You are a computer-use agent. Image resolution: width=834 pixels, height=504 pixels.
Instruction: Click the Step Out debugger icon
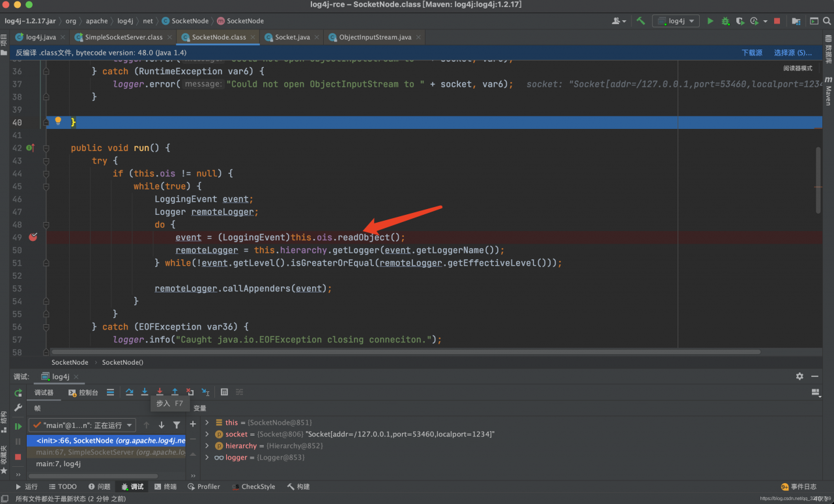pyautogui.click(x=175, y=392)
